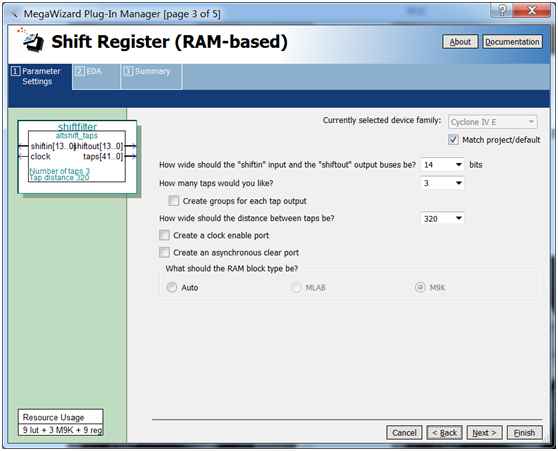Click the MegaWizard title bar wand icon
Screen dimensions: 558x451
pyautogui.click(x=14, y=14)
